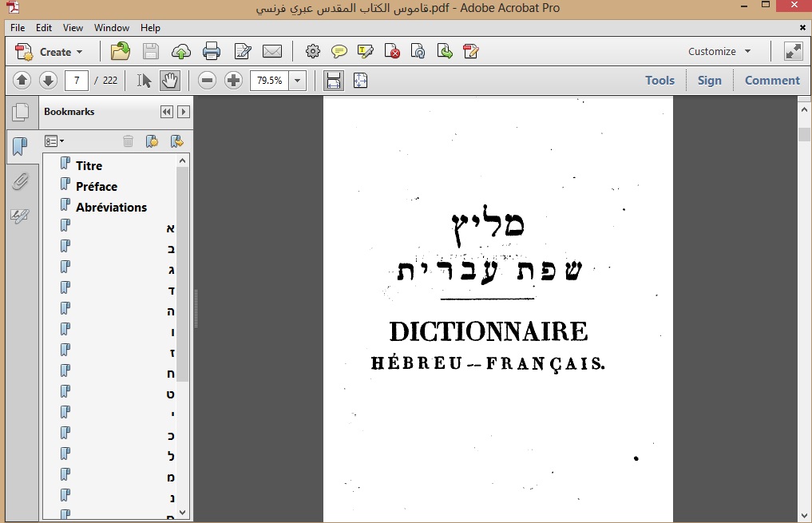The height and width of the screenshot is (523, 812).
Task: Open the Tools pane
Action: (660, 81)
